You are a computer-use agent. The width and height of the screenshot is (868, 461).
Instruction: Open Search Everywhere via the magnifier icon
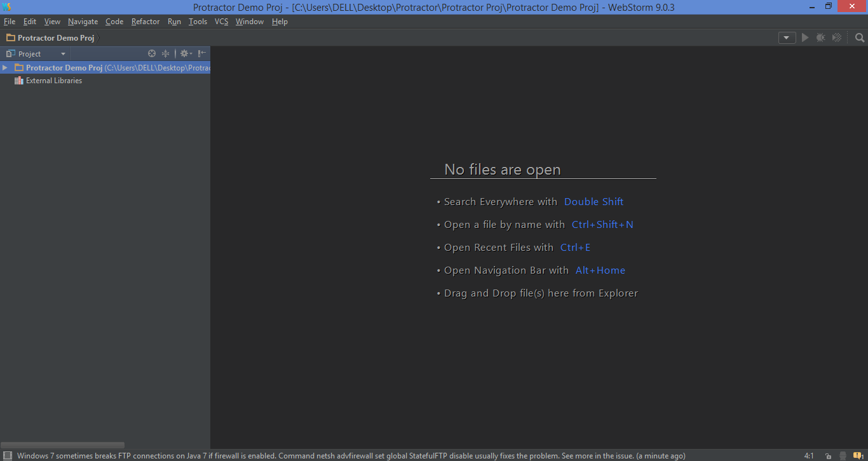(859, 37)
